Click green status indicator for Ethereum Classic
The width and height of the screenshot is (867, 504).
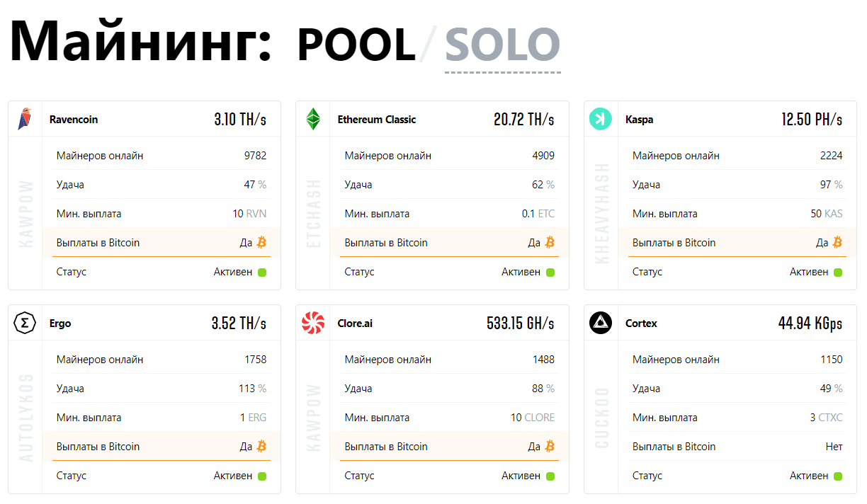pos(550,272)
